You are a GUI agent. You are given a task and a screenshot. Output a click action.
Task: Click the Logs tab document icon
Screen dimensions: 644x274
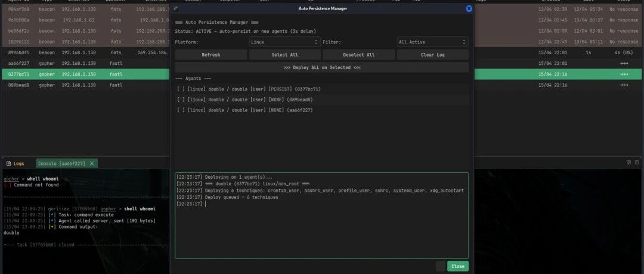tap(8, 163)
